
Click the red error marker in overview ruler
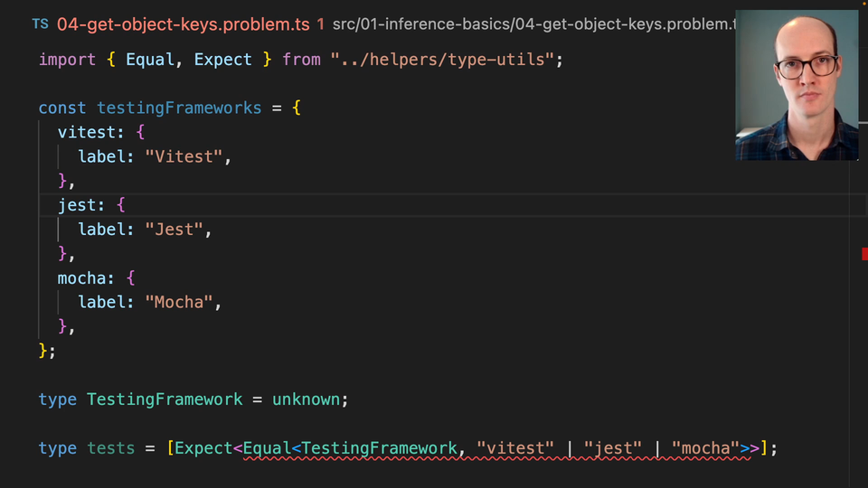pyautogui.click(x=864, y=256)
